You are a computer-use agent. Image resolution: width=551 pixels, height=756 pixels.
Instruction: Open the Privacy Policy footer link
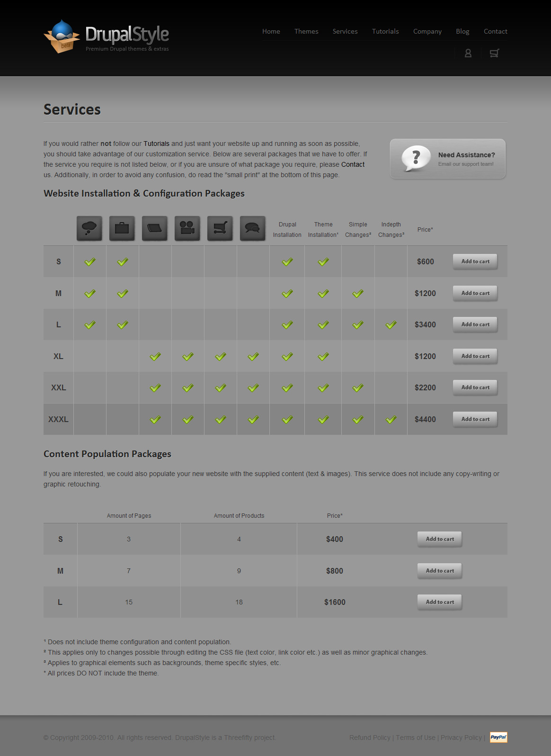click(x=461, y=738)
